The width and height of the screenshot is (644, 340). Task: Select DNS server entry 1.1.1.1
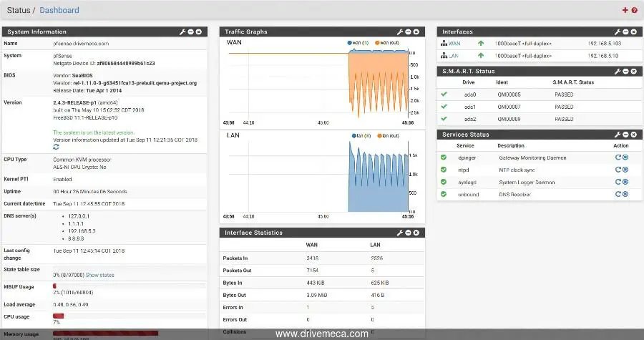[x=76, y=224]
